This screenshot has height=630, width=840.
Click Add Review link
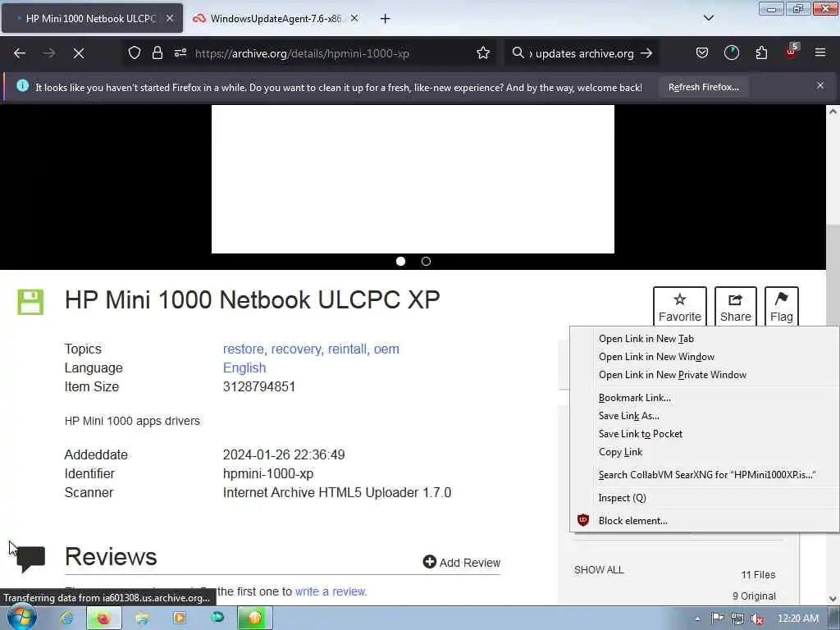(x=462, y=563)
